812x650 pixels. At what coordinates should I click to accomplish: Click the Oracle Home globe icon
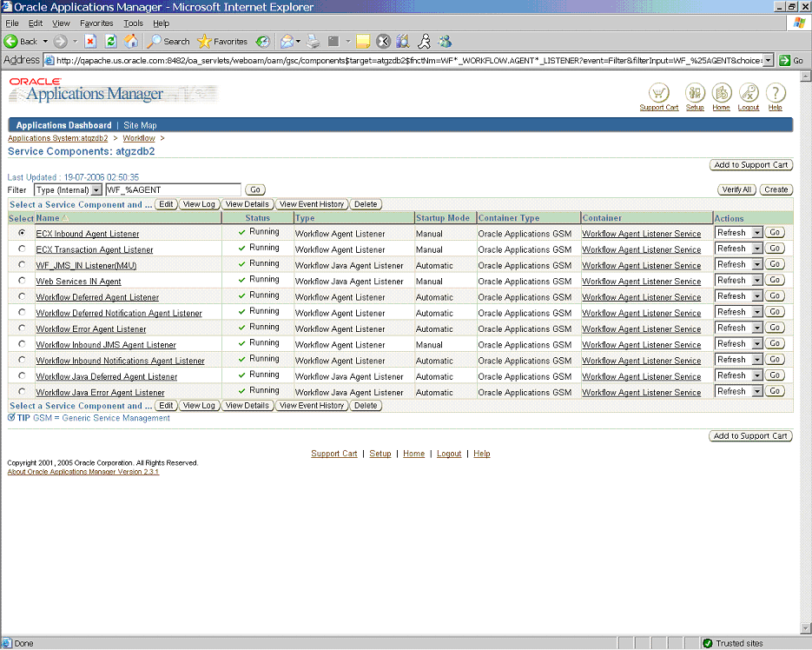click(x=722, y=93)
